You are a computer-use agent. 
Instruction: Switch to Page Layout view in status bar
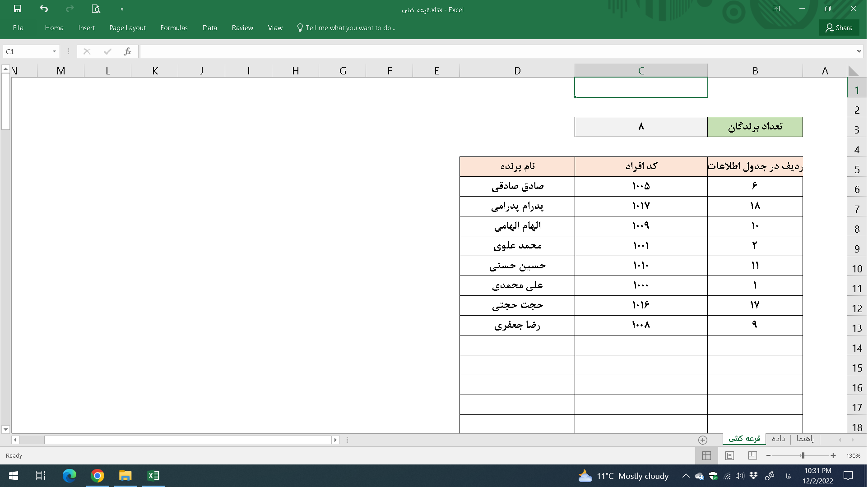(729, 455)
